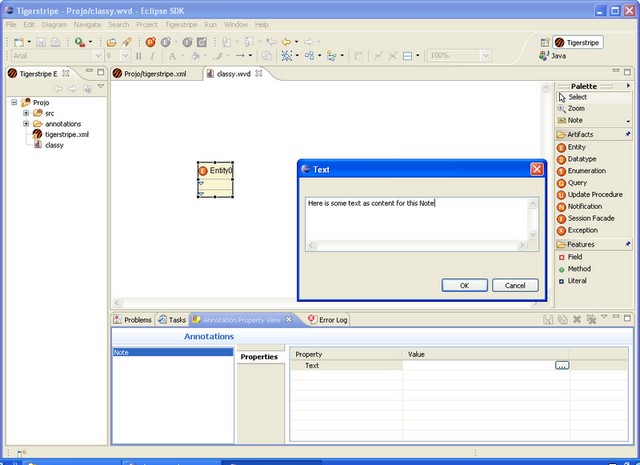This screenshot has width=640, height=465.
Task: Open the Note tool dropdown arrow
Action: pyautogui.click(x=628, y=121)
